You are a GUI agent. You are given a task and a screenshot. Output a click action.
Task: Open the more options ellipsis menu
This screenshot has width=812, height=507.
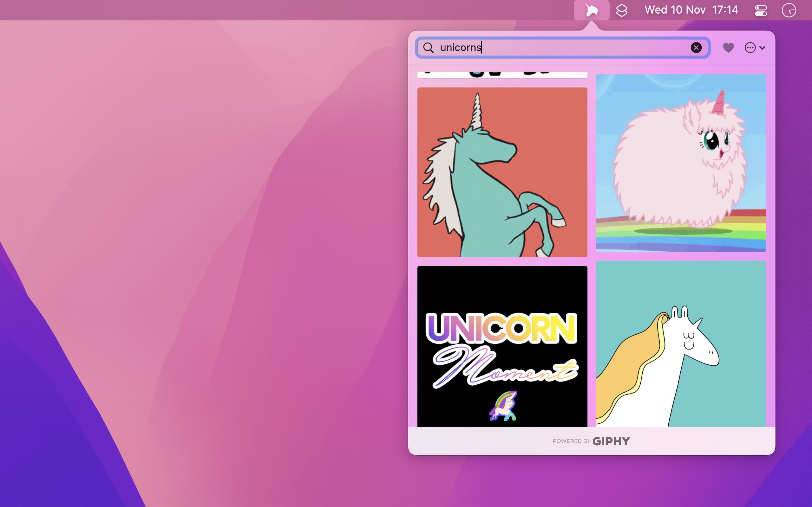click(750, 48)
